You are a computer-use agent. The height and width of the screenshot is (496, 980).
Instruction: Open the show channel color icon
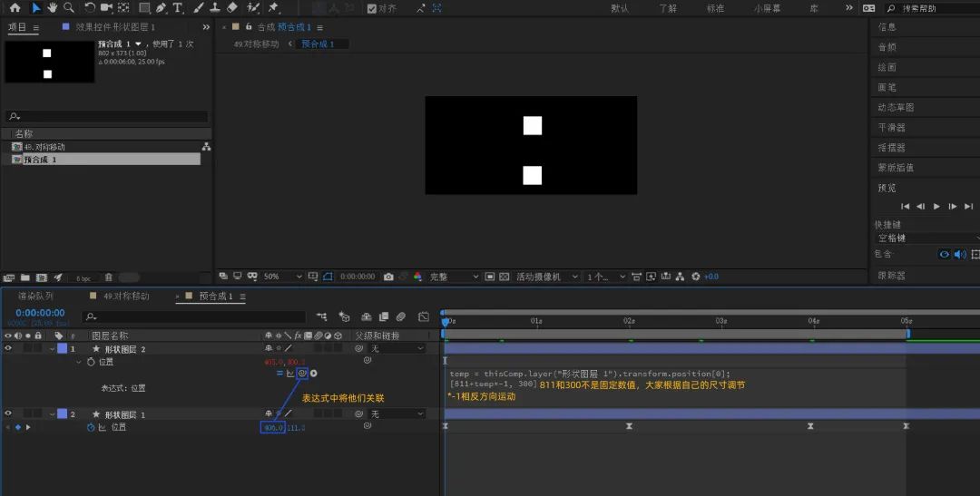[x=417, y=277]
